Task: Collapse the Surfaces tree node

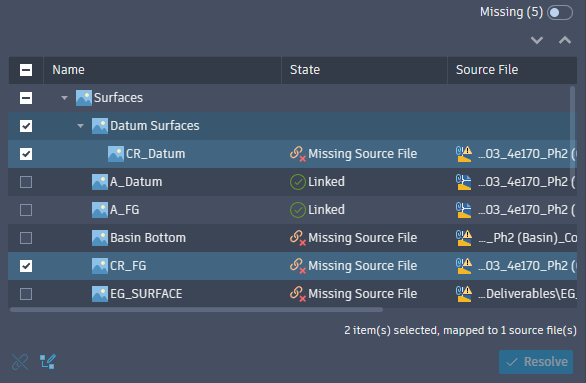Action: [64, 98]
